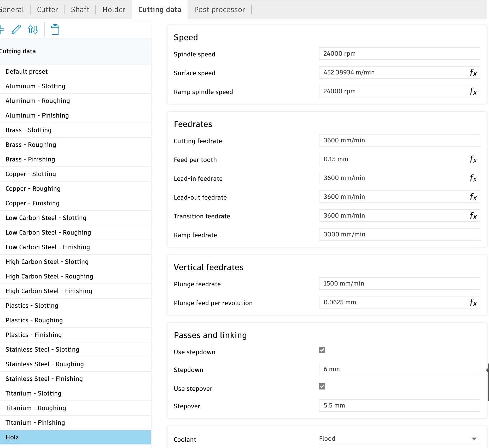Select Stainless Steel - Roughing preset

(75, 364)
